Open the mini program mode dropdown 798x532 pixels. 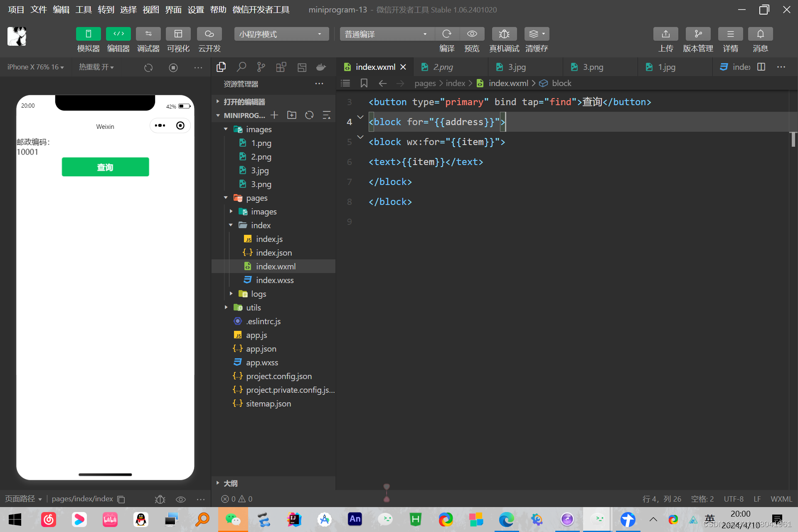(281, 34)
